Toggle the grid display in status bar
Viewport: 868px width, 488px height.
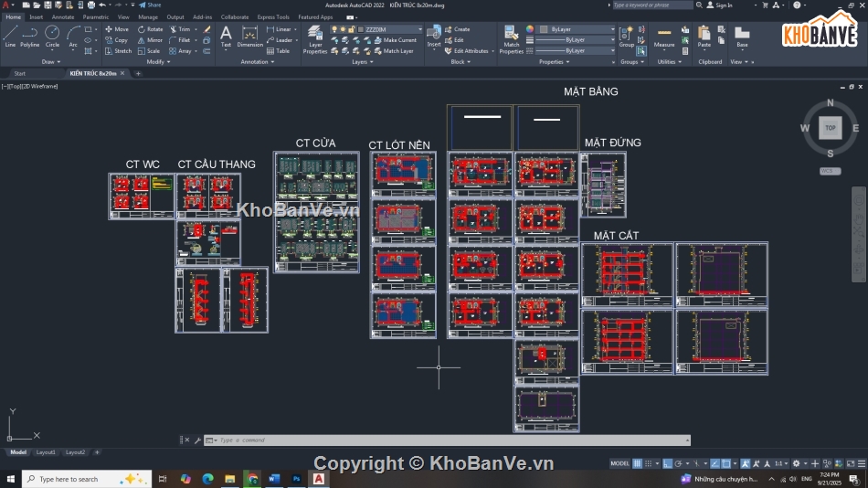point(638,464)
